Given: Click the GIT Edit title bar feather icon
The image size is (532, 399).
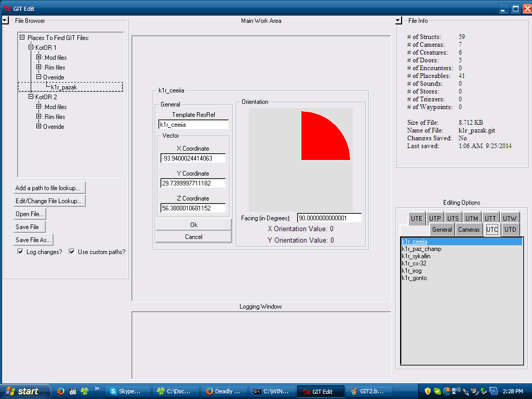Looking at the screenshot, I should coord(7,8).
